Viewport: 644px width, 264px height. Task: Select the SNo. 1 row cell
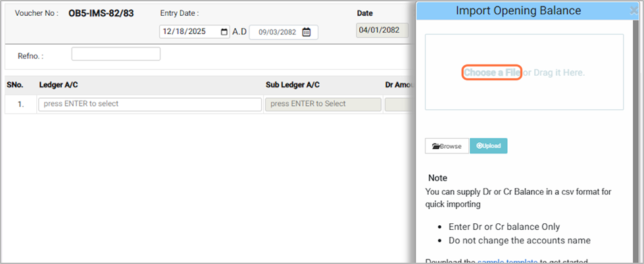point(20,104)
